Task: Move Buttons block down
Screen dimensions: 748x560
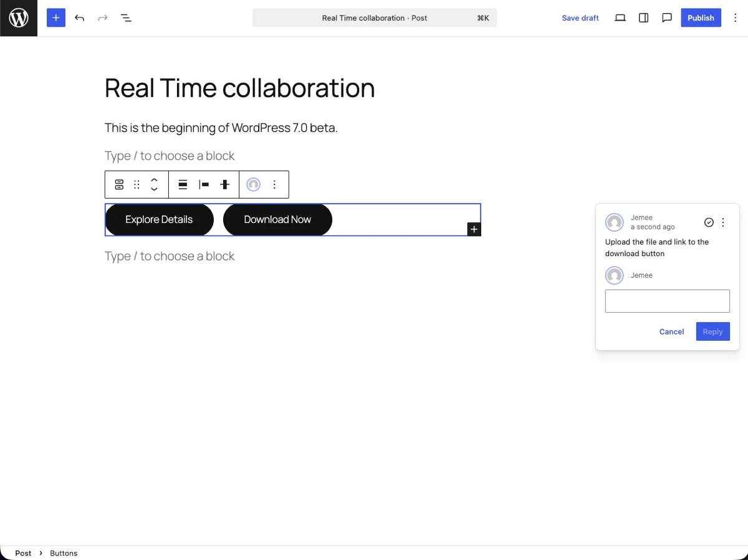Action: coord(154,189)
